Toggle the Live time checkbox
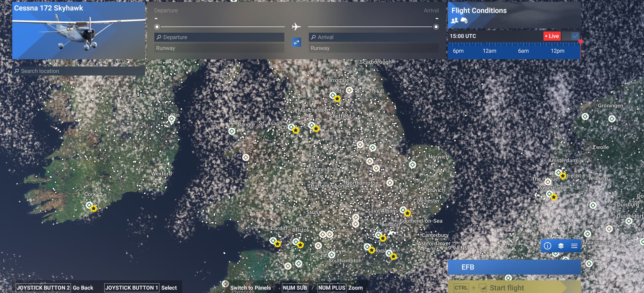 [x=575, y=36]
